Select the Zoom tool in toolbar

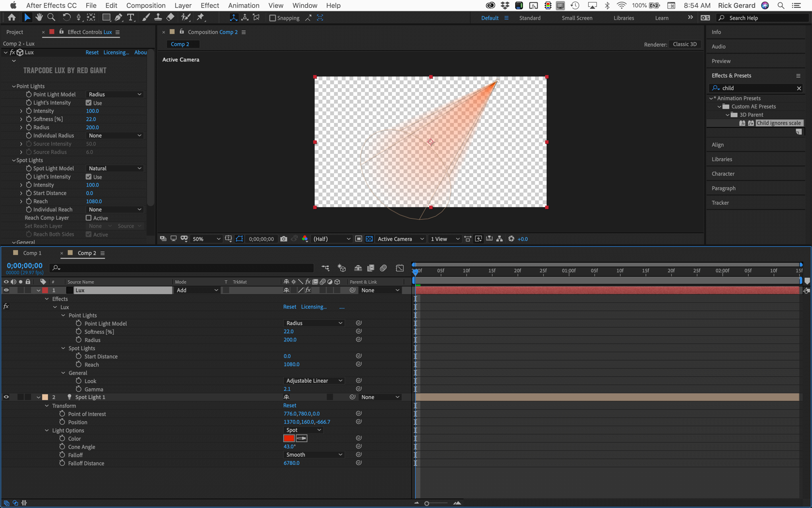coord(51,17)
